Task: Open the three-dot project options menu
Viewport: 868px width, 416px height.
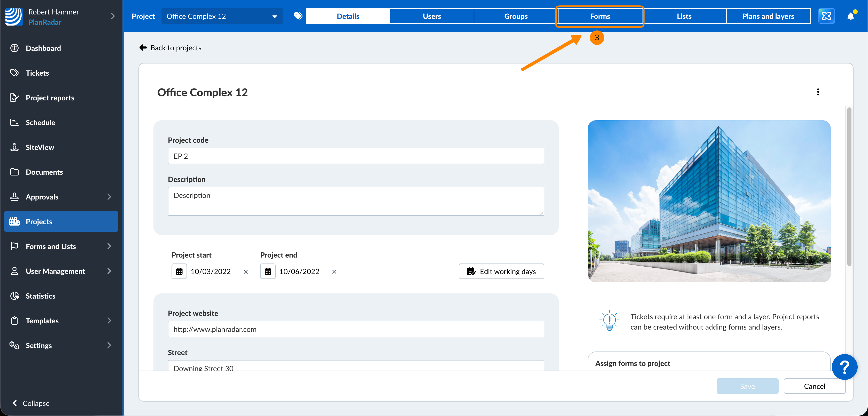Action: [x=818, y=92]
